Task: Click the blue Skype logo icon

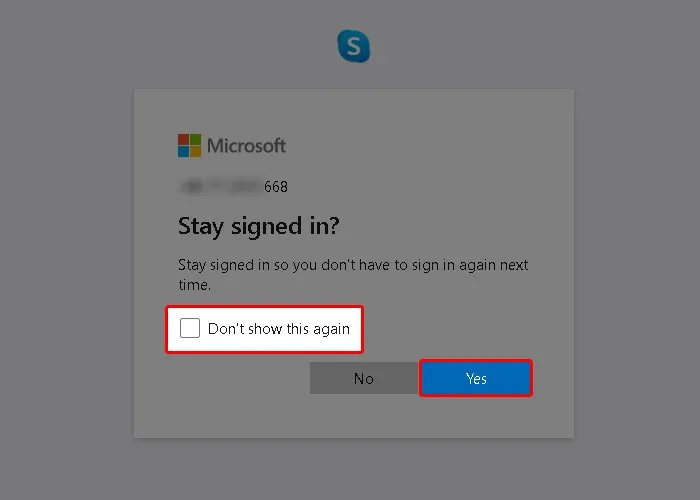Action: click(354, 46)
